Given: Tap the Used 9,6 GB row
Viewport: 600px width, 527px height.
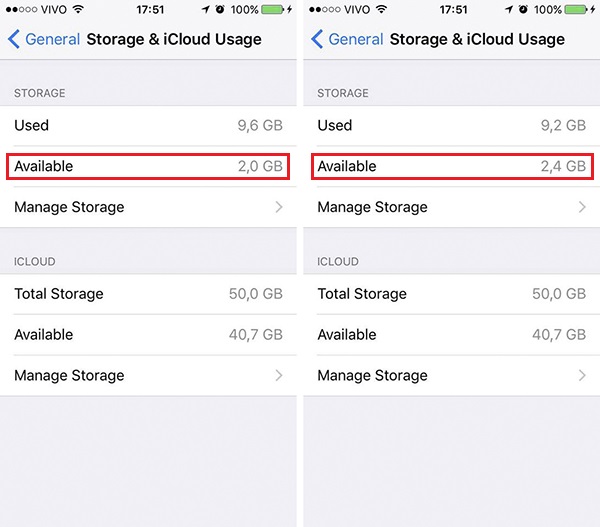Looking at the screenshot, I should [x=148, y=126].
